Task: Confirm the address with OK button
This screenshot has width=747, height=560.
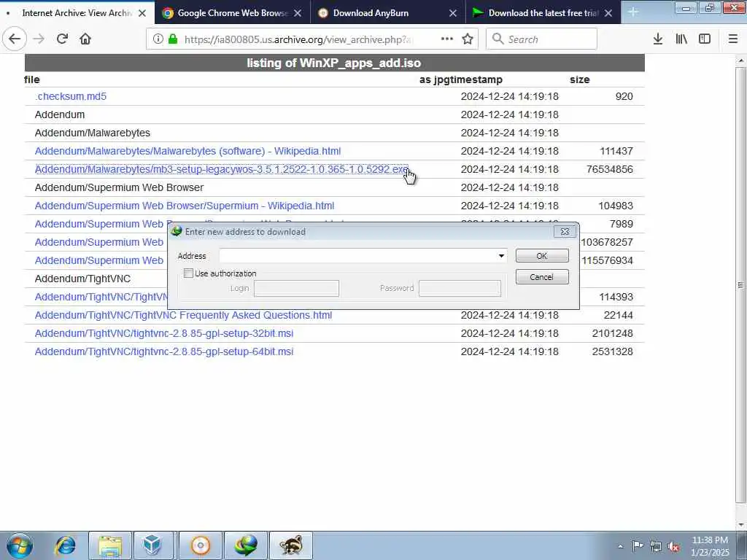Action: tap(542, 256)
